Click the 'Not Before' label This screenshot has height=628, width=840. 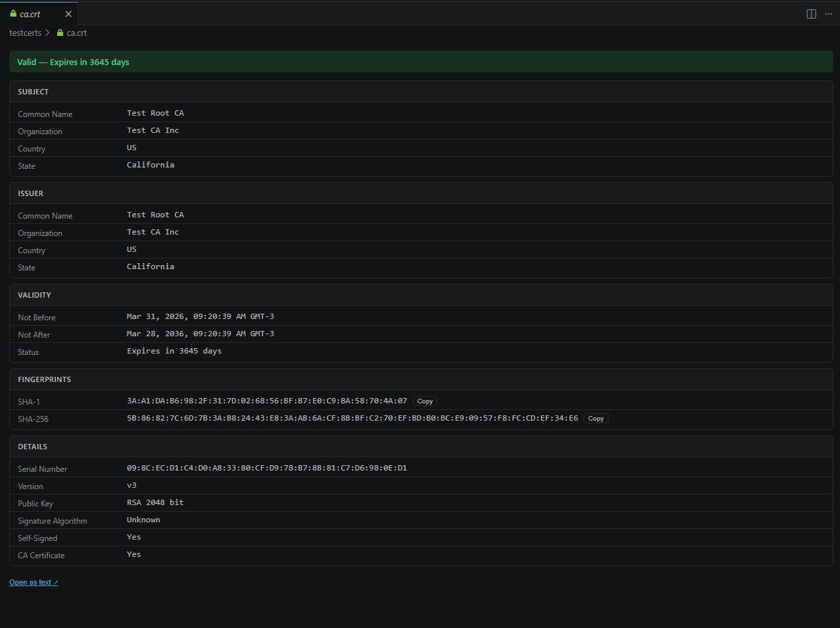pyautogui.click(x=37, y=318)
